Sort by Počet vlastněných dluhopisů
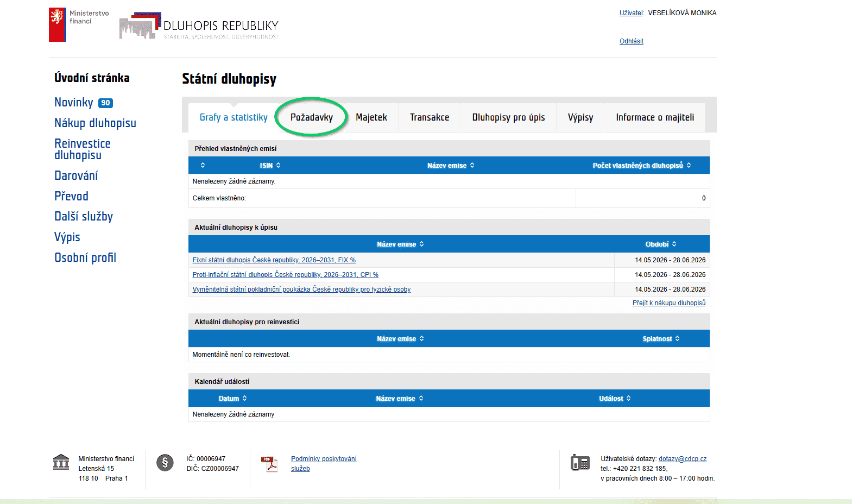 (642, 165)
